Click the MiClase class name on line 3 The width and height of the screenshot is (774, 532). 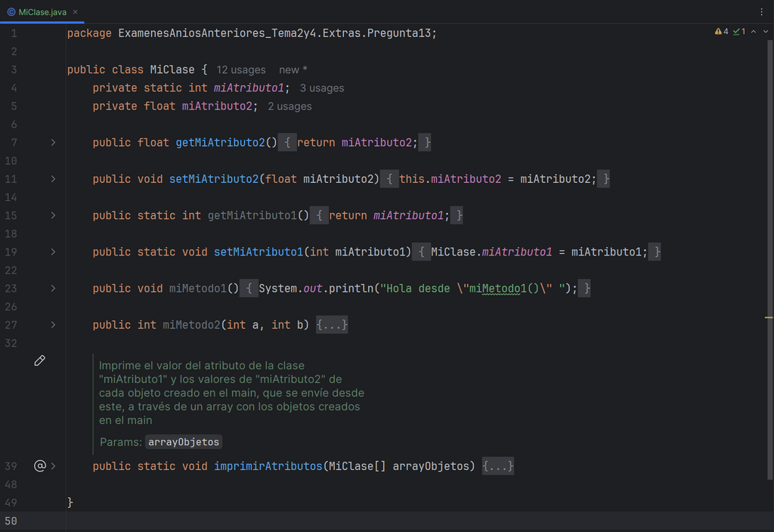coord(172,70)
